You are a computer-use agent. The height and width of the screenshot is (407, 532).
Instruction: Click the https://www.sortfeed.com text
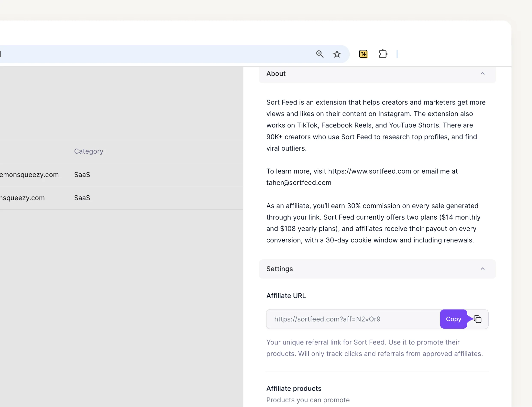369,171
